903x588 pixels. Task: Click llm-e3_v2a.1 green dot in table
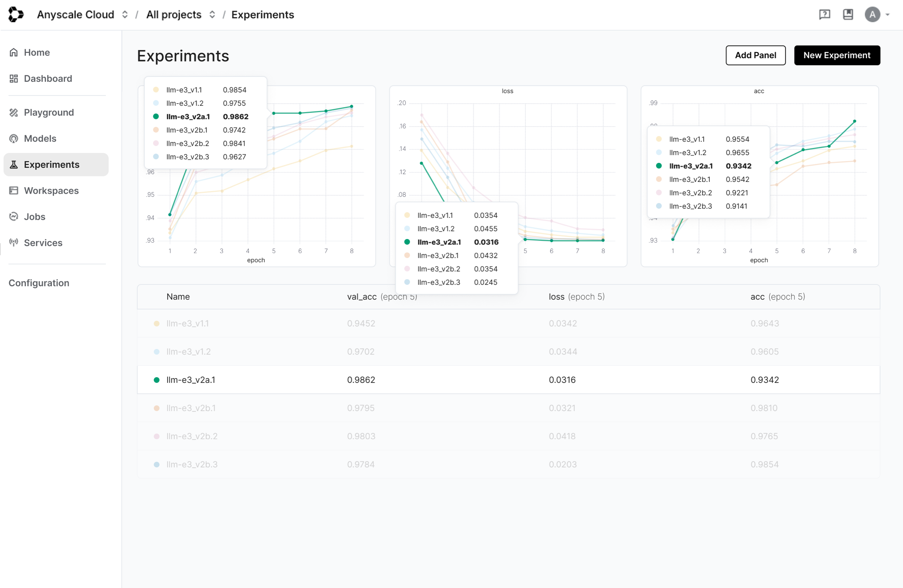[x=156, y=380]
